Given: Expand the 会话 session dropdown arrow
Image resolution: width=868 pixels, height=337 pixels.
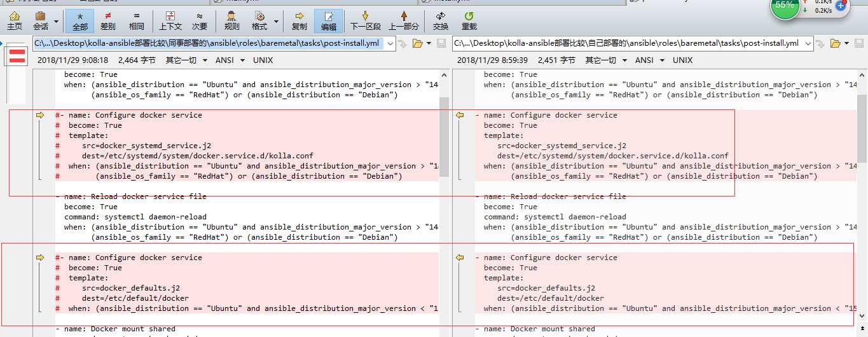Looking at the screenshot, I should [x=57, y=21].
